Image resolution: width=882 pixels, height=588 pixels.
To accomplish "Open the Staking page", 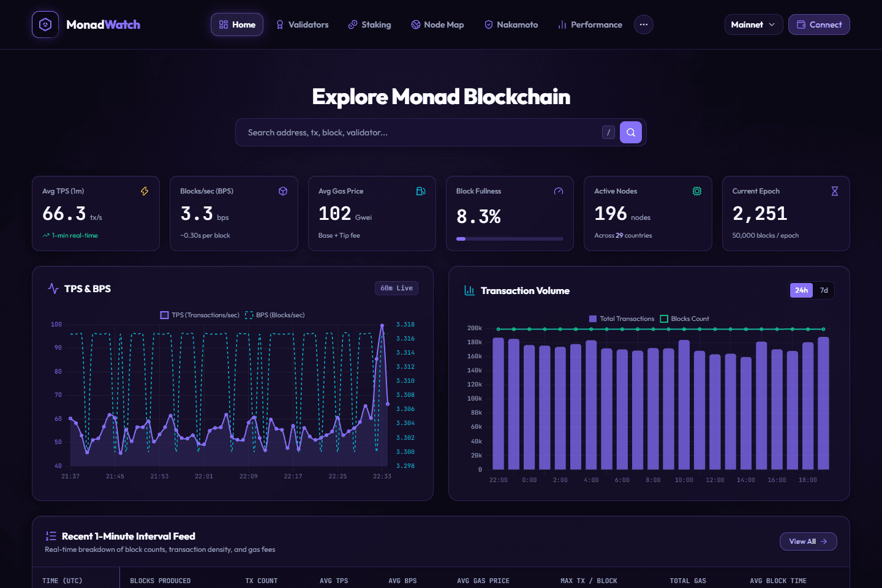I will (x=370, y=24).
